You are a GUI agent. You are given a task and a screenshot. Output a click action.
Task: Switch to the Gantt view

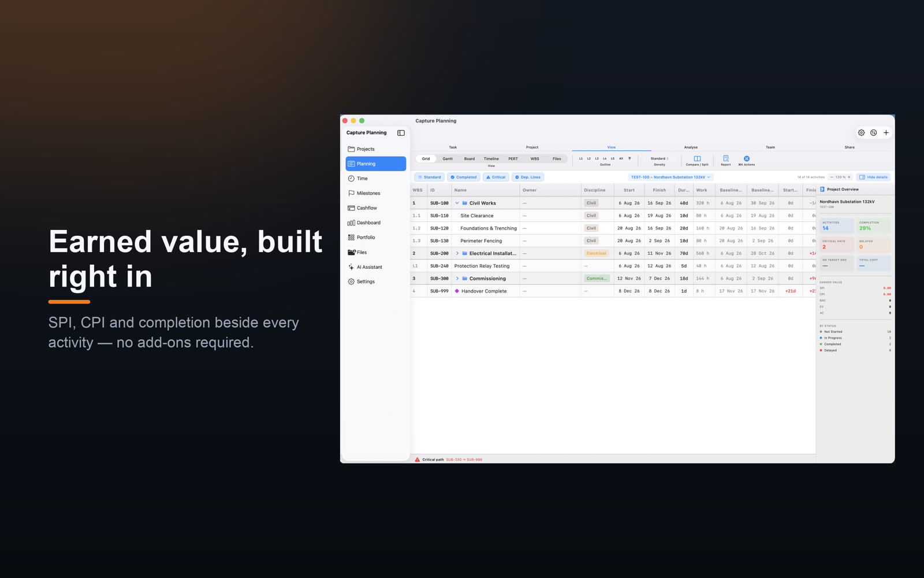(448, 159)
